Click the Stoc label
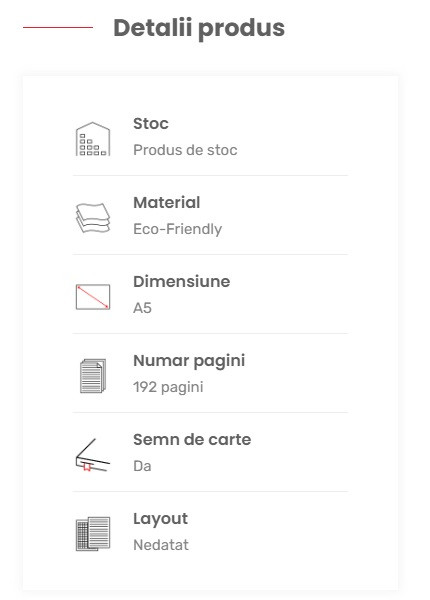 151,124
